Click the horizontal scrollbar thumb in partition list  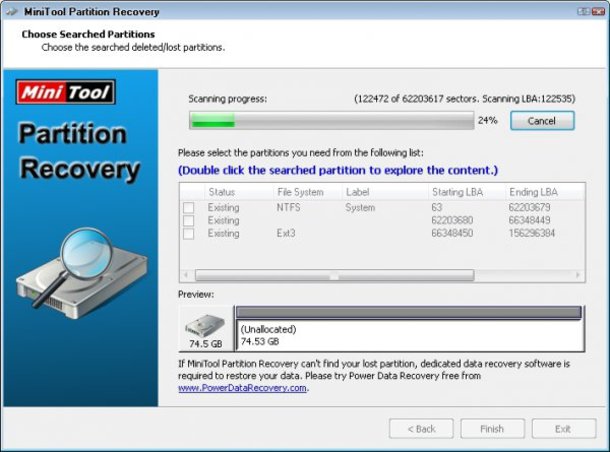pyautogui.click(x=335, y=275)
